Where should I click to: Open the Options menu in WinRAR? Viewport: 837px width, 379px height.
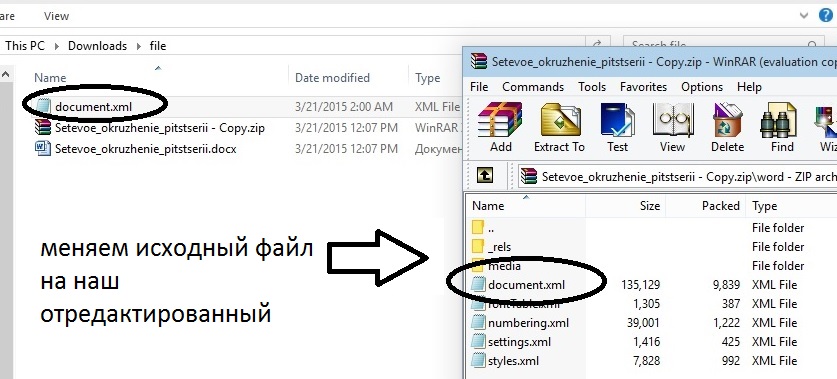point(702,86)
